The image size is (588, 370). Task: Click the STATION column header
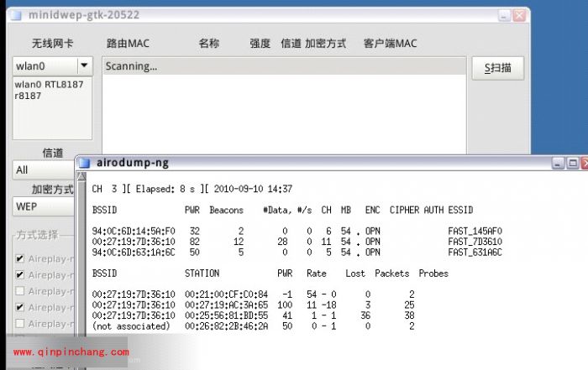202,274
